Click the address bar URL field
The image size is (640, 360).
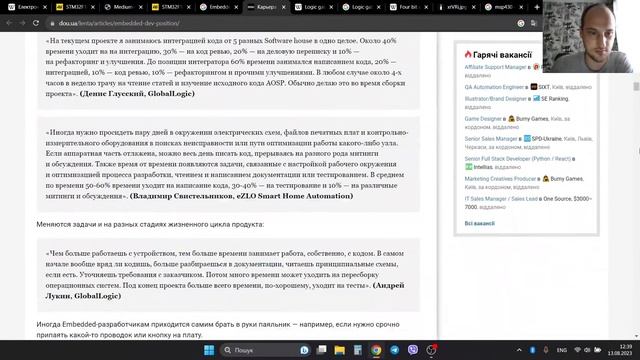(x=282, y=23)
